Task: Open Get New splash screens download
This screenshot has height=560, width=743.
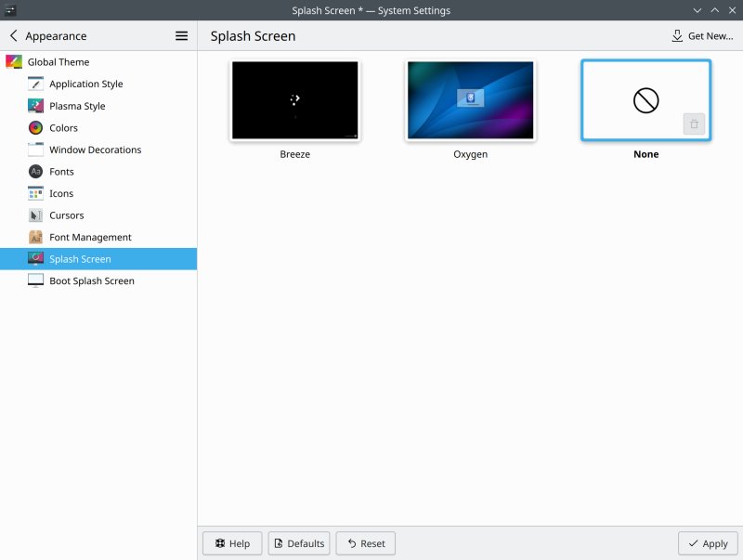Action: (x=702, y=36)
